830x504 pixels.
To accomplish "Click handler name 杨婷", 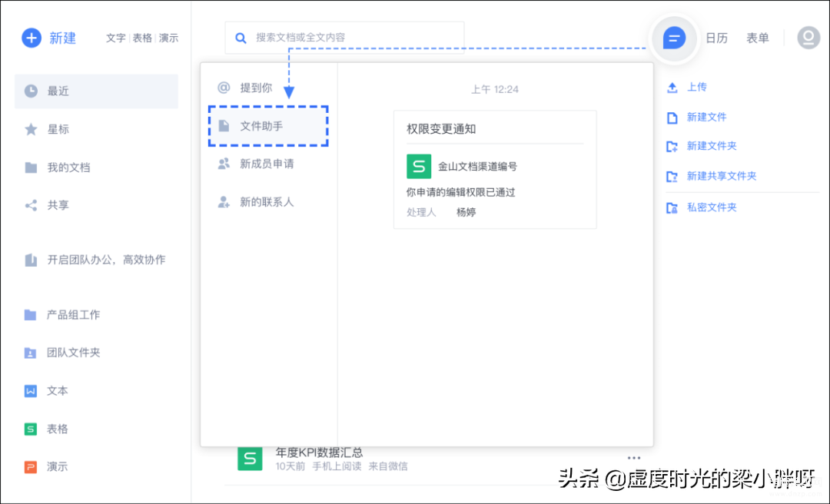I will [x=466, y=212].
